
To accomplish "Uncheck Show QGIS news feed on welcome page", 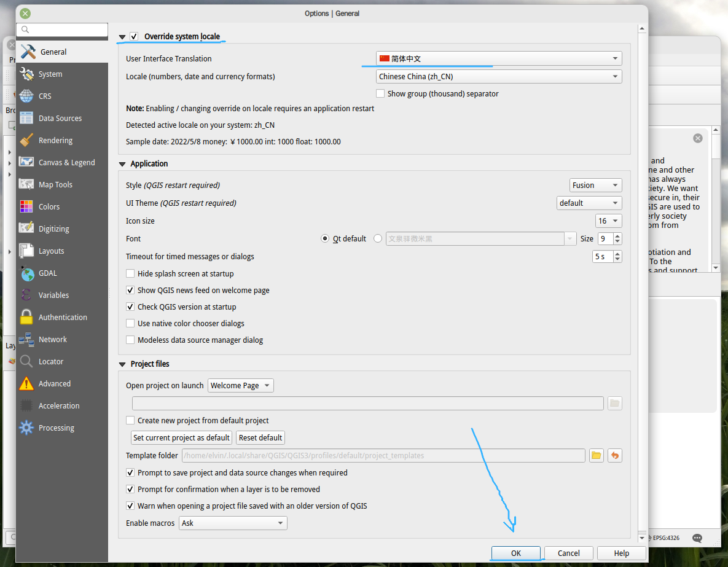I will coord(130,290).
